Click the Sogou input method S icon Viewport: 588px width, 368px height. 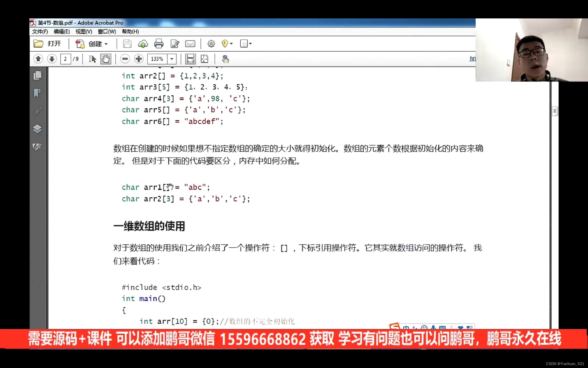(394, 326)
